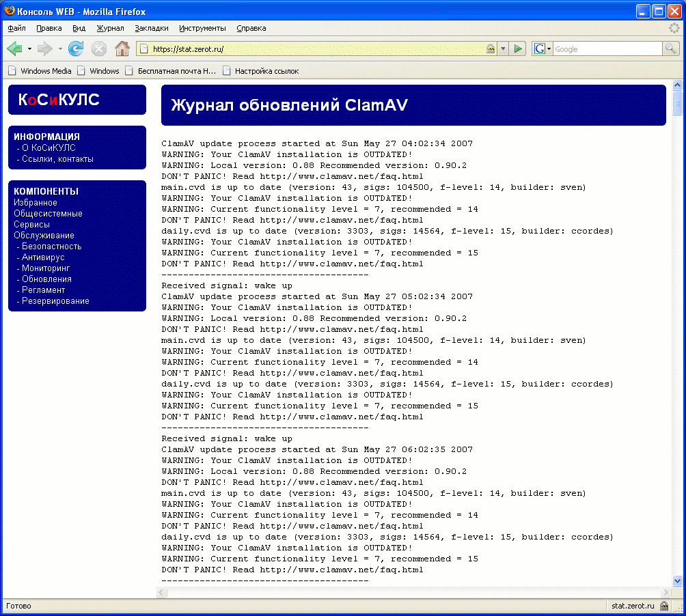Click the page icon in address bar

point(144,49)
